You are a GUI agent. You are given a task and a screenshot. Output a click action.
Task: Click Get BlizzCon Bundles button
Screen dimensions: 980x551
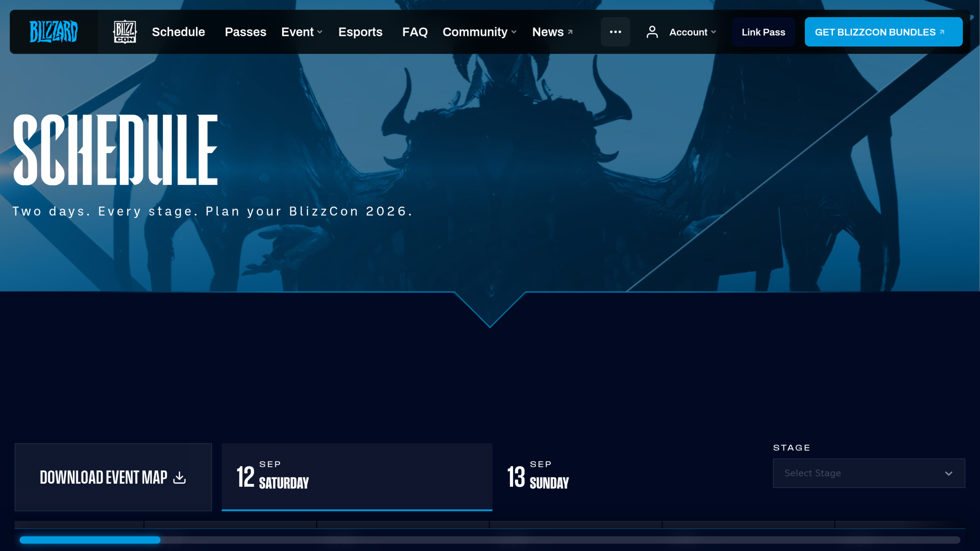click(x=884, y=32)
